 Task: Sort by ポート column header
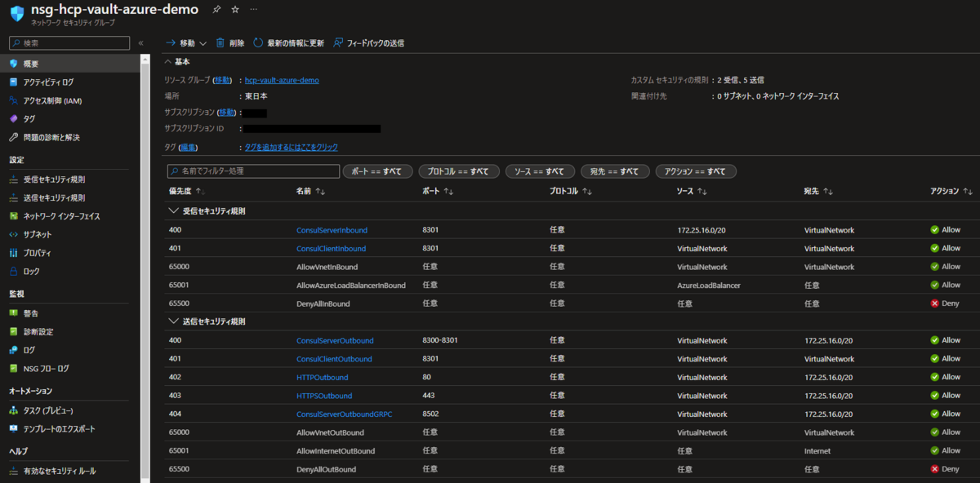438,191
